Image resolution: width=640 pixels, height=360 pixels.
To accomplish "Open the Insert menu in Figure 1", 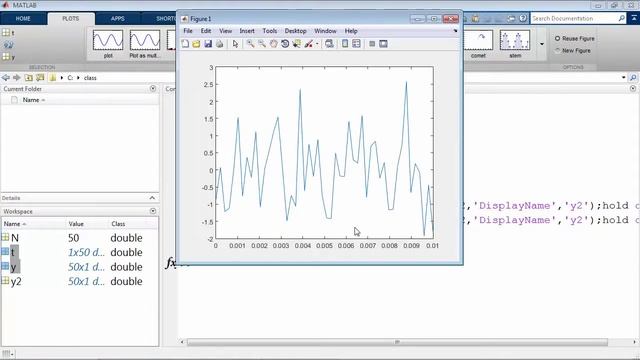I will tap(247, 31).
